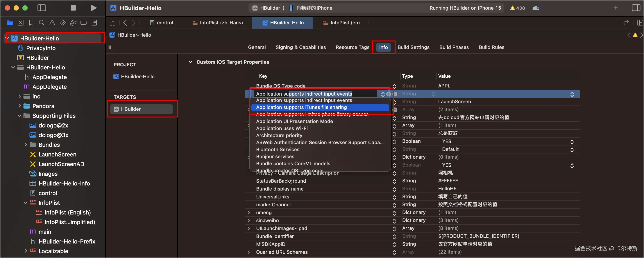The height and width of the screenshot is (258, 644).
Task: Open Boolean YES value dropdown stepper
Action: click(572, 142)
